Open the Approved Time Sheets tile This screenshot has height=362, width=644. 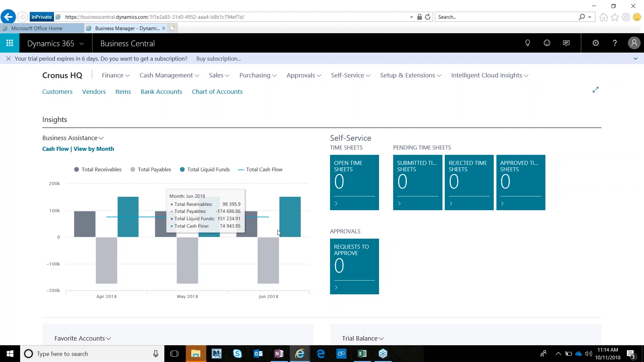(521, 182)
